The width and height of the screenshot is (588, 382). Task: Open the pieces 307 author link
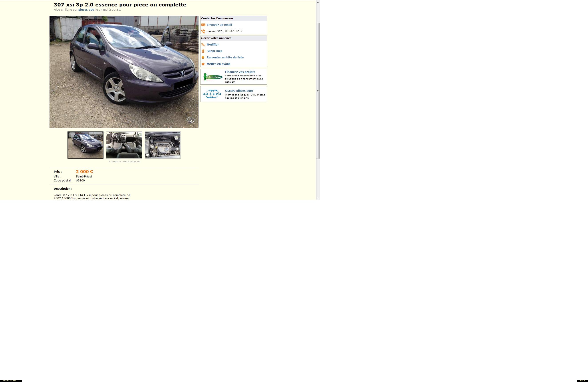pos(86,10)
